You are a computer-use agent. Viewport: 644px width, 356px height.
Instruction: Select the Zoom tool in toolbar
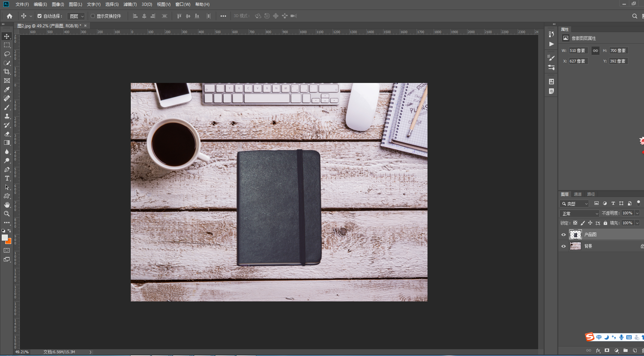7,214
